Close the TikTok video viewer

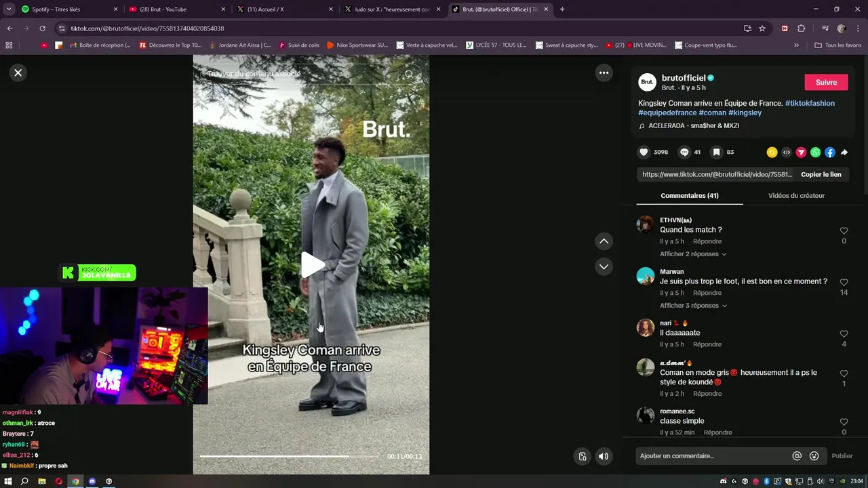tap(18, 73)
